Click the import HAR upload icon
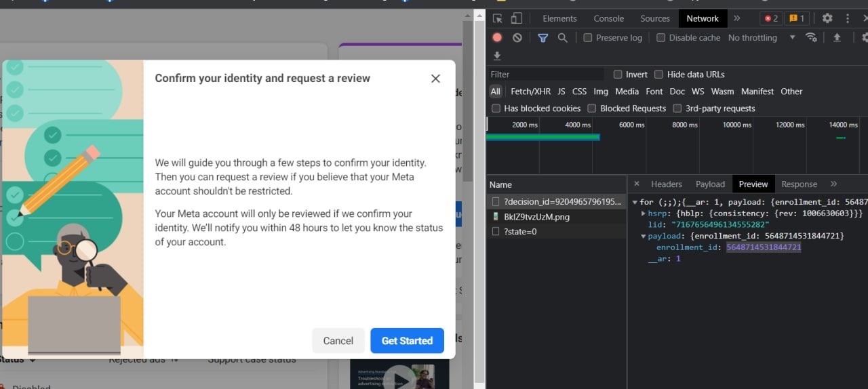 pyautogui.click(x=837, y=37)
